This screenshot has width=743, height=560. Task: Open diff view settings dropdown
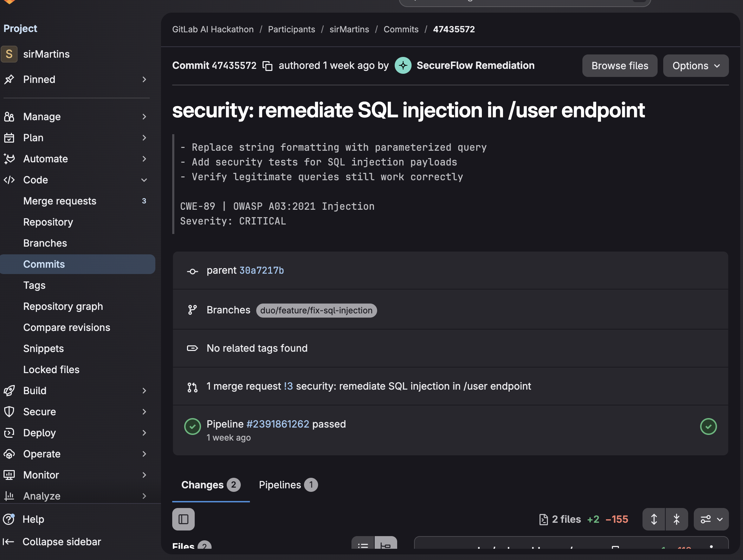click(x=711, y=519)
